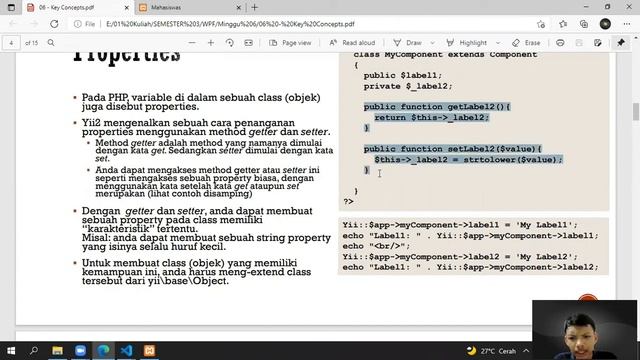Image resolution: width=640 pixels, height=360 pixels.
Task: Fit PDF to page width
Action: [x=249, y=42]
